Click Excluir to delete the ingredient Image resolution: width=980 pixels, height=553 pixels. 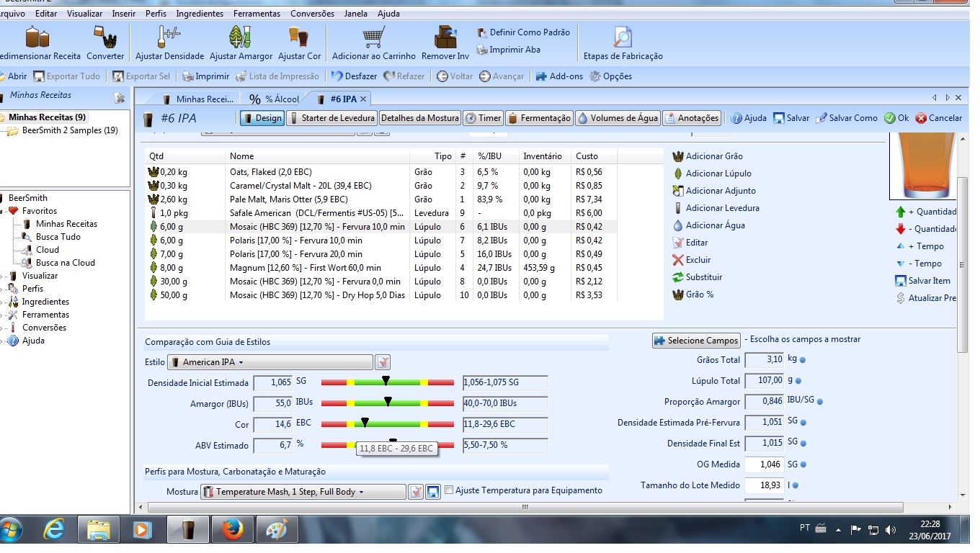pyautogui.click(x=691, y=260)
